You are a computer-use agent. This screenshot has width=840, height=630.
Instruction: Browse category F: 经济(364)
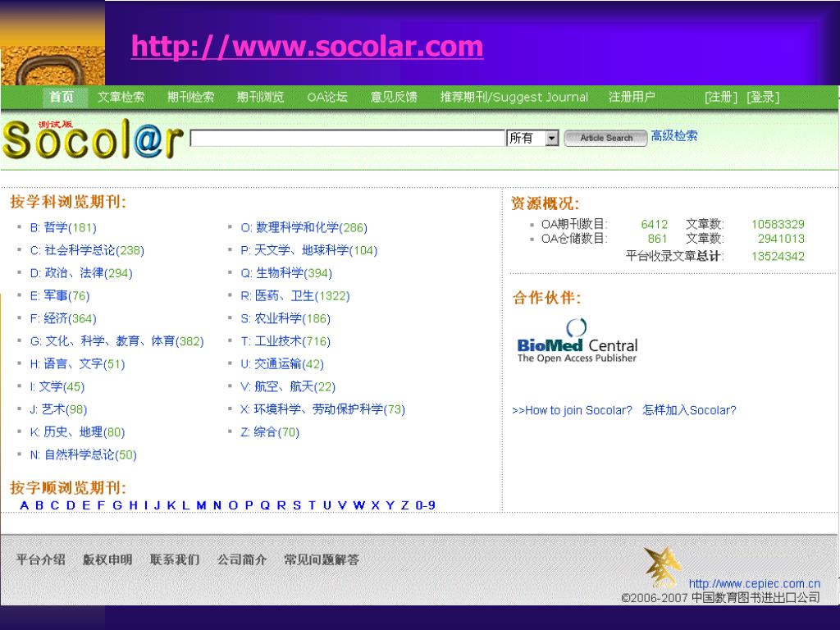click(63, 319)
